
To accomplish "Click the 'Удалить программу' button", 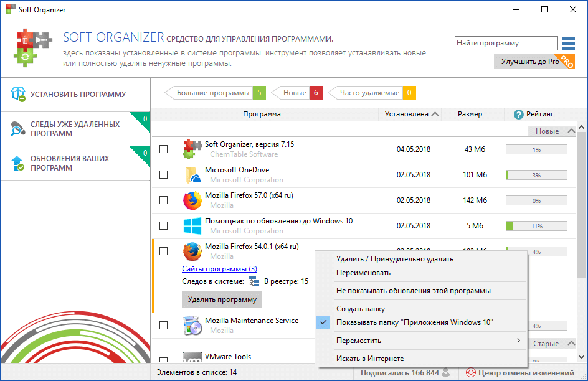I will 222,299.
